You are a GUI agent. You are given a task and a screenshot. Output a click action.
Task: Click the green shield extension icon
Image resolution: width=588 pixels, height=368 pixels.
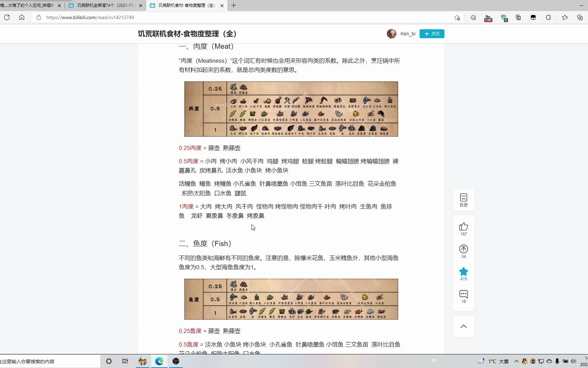pyautogui.click(x=504, y=18)
